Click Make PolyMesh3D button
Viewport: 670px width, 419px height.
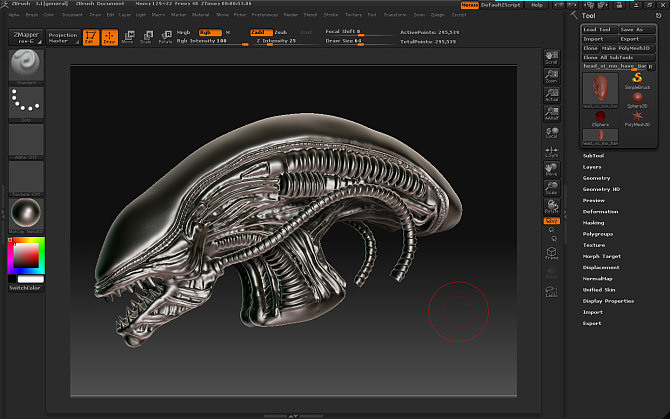[x=628, y=48]
